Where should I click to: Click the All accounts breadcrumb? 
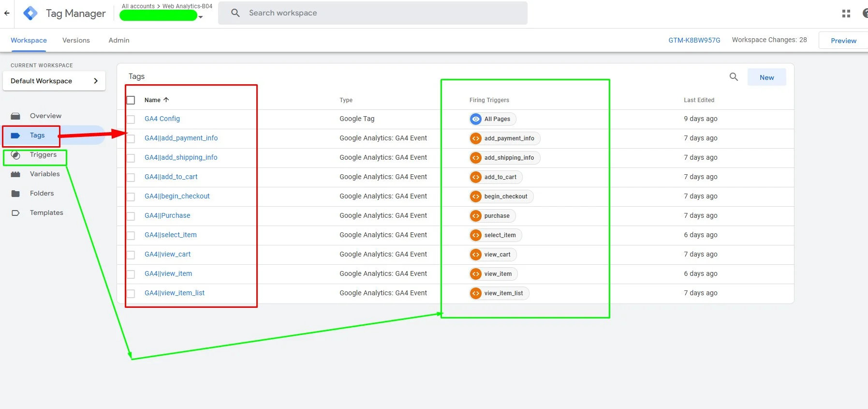(x=138, y=6)
